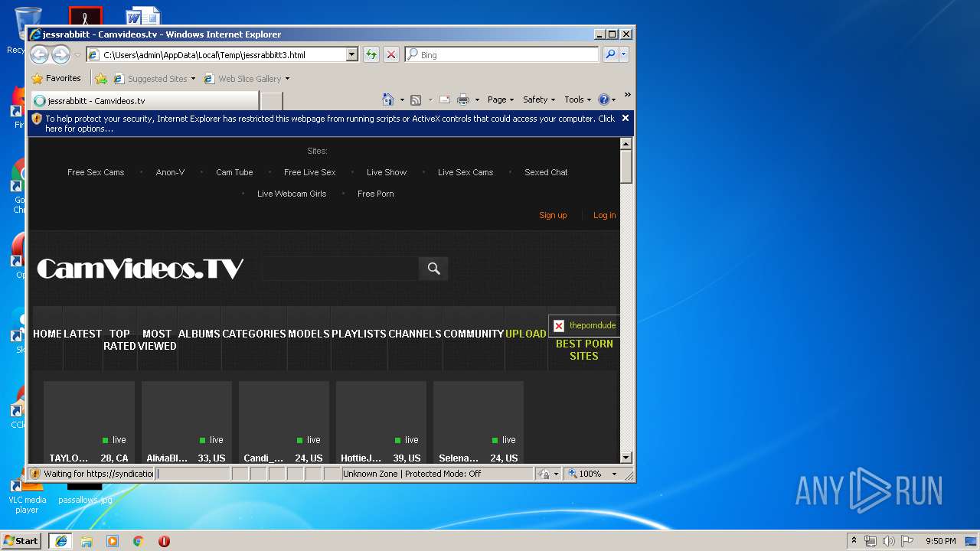Open the zoom level dropdown arrow
This screenshot has height=551, width=980.
pos(614,474)
